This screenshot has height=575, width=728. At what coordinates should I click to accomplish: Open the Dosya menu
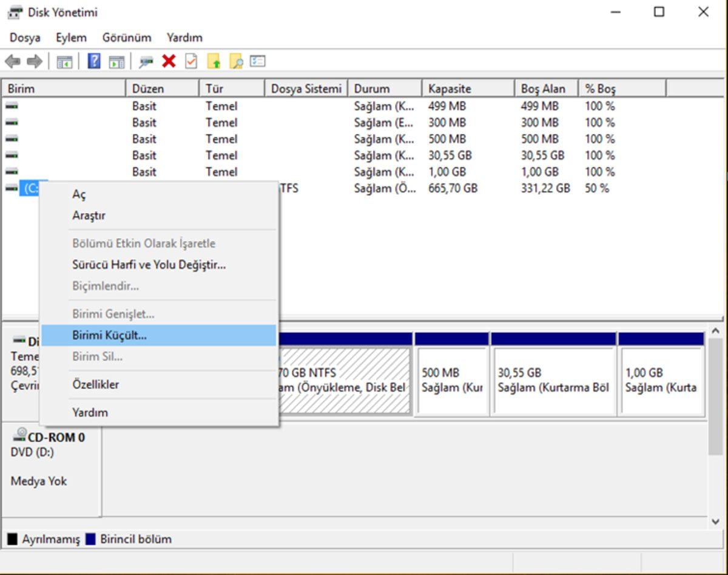click(x=25, y=38)
